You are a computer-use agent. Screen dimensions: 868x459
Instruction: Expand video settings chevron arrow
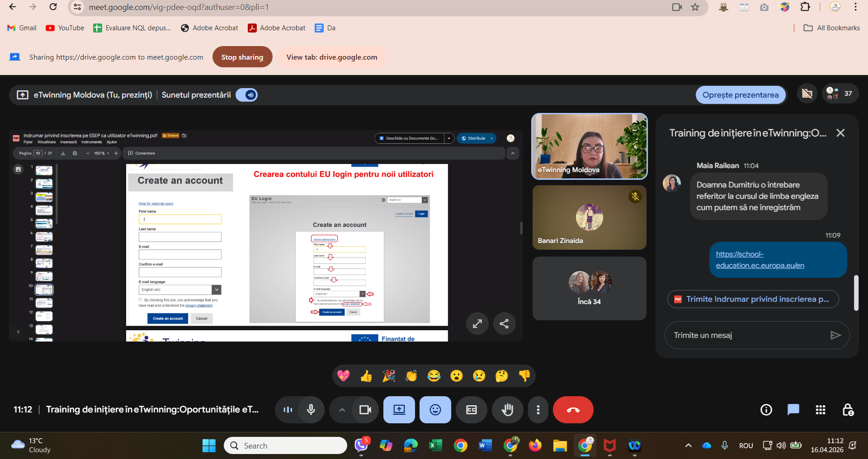tap(342, 410)
